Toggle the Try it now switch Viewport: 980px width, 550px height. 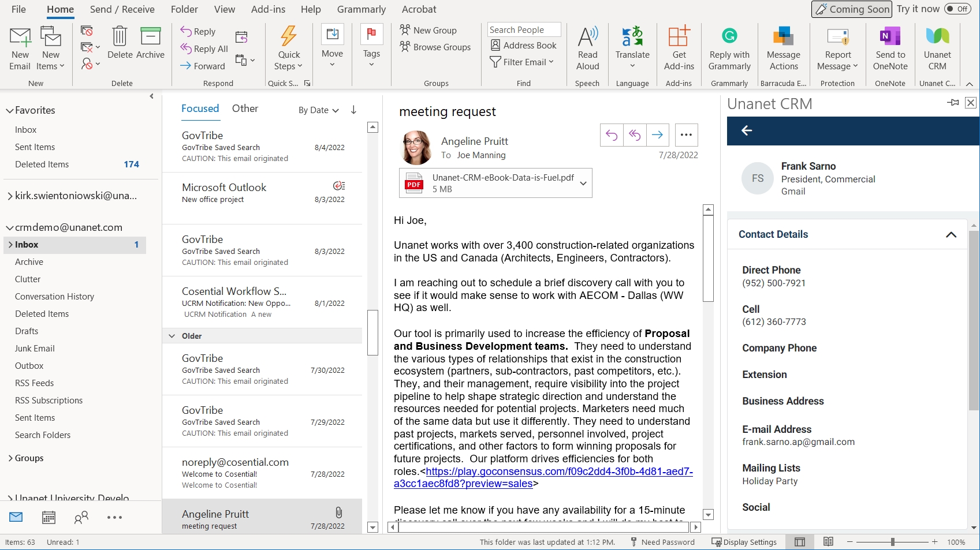pyautogui.click(x=957, y=9)
